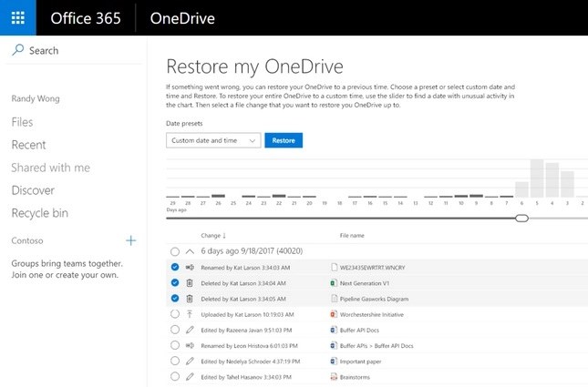Click the activity bar at day 4
The width and height of the screenshot is (588, 387).
[552, 179]
